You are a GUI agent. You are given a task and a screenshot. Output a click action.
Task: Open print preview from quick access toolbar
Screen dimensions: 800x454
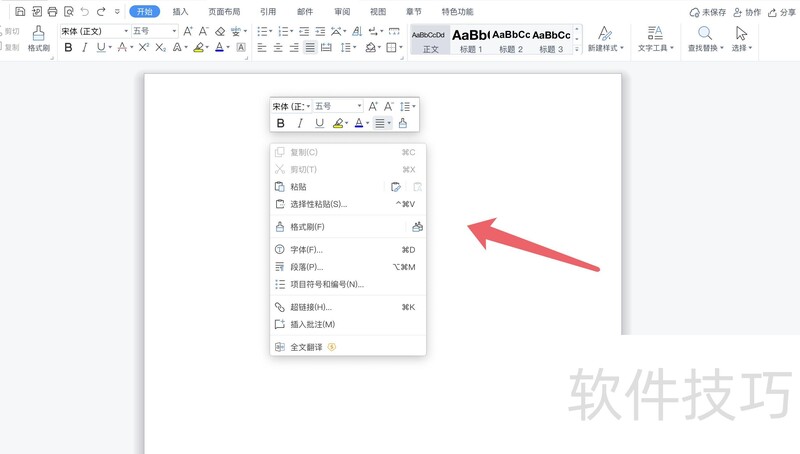[x=69, y=11]
